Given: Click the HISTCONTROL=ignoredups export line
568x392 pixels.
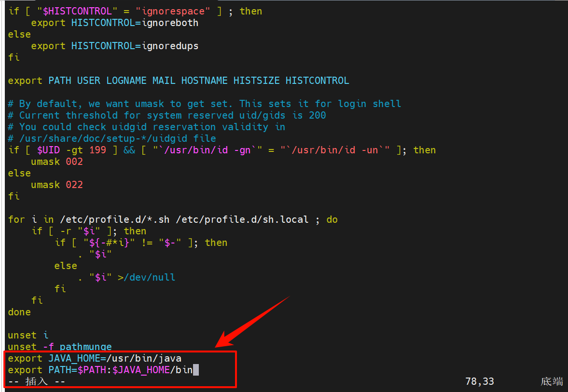Looking at the screenshot, I should tap(113, 46).
